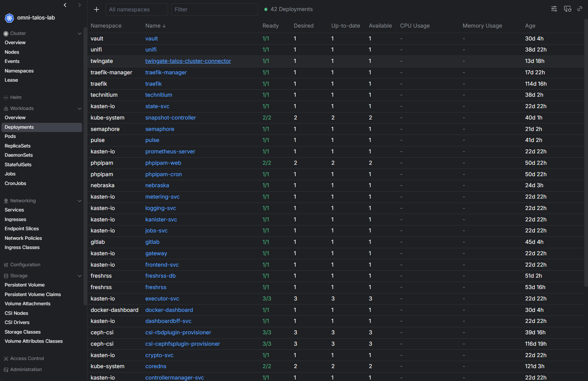Collapse the Networking section chevron
This screenshot has width=588, height=381.
[79, 201]
